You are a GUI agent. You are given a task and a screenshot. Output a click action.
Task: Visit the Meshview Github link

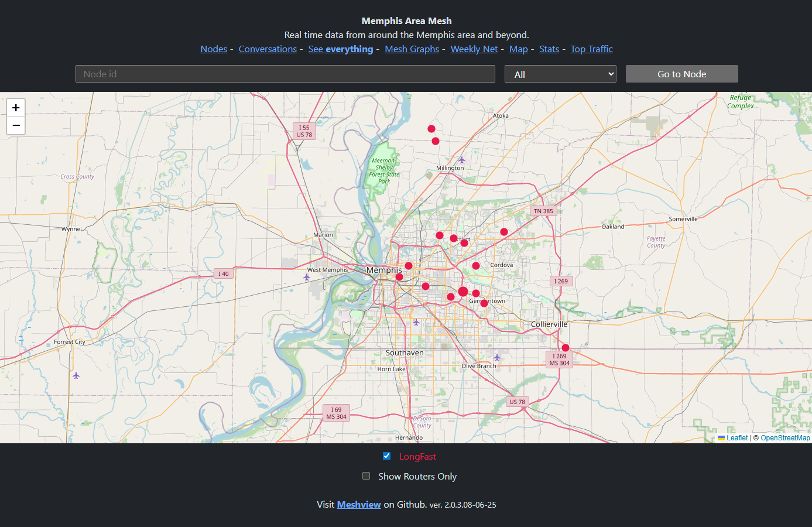click(x=359, y=505)
